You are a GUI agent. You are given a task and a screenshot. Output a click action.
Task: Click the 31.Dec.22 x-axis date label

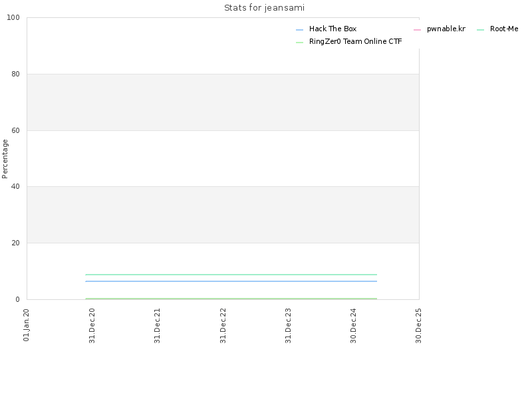pos(223,325)
